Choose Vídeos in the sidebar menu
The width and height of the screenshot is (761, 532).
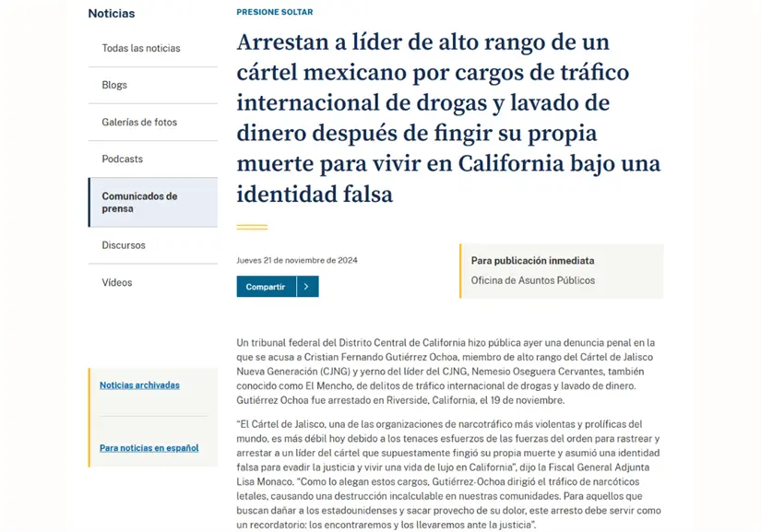(x=117, y=282)
